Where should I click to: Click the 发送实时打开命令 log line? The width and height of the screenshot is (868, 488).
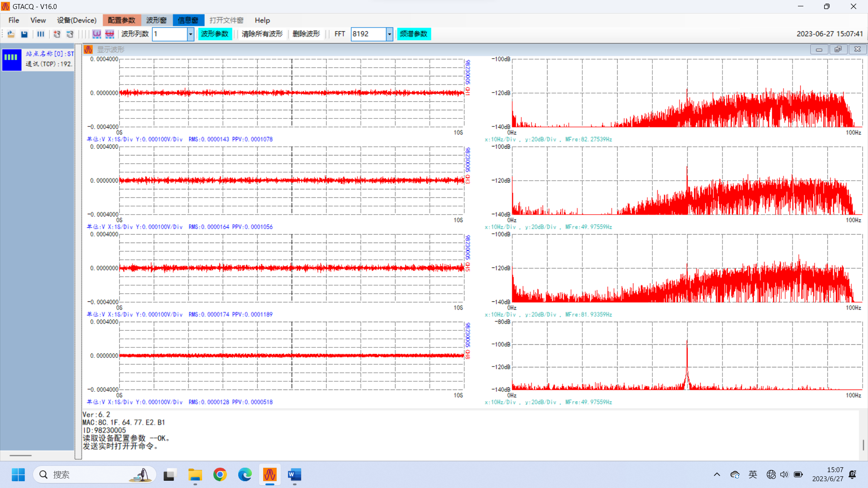pyautogui.click(x=120, y=446)
